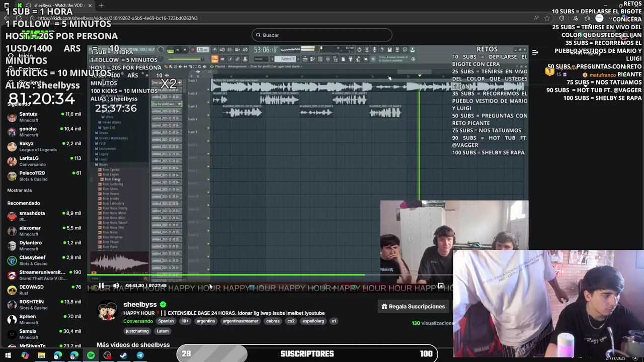Open Spotify from the taskbar
The width and height of the screenshot is (644, 362).
[x=91, y=355]
